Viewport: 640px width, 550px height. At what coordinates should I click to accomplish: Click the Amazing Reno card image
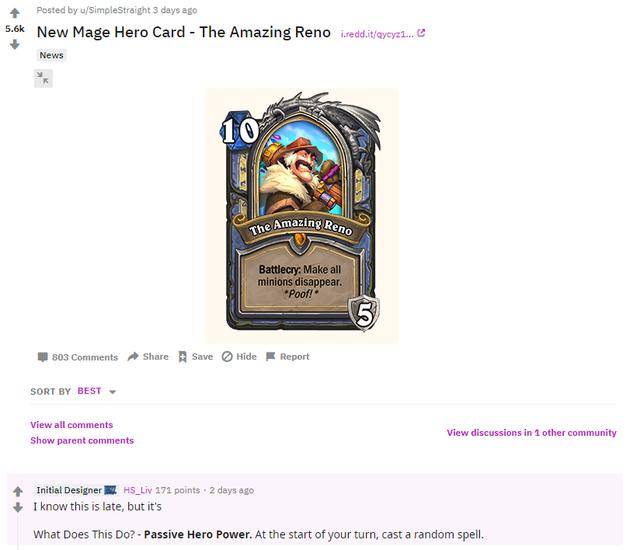coord(302,215)
